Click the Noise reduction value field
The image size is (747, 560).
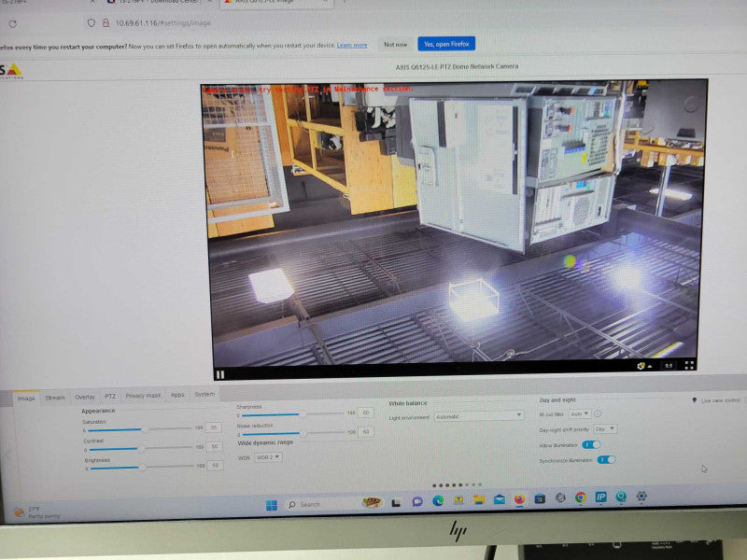pyautogui.click(x=366, y=431)
